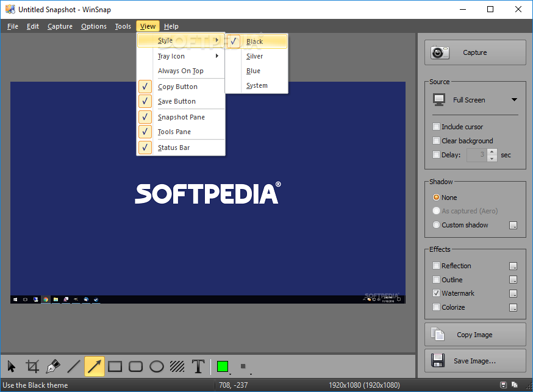The width and height of the screenshot is (533, 392).
Task: Click the "708, -237" coordinates in status bar
Action: pos(233,385)
